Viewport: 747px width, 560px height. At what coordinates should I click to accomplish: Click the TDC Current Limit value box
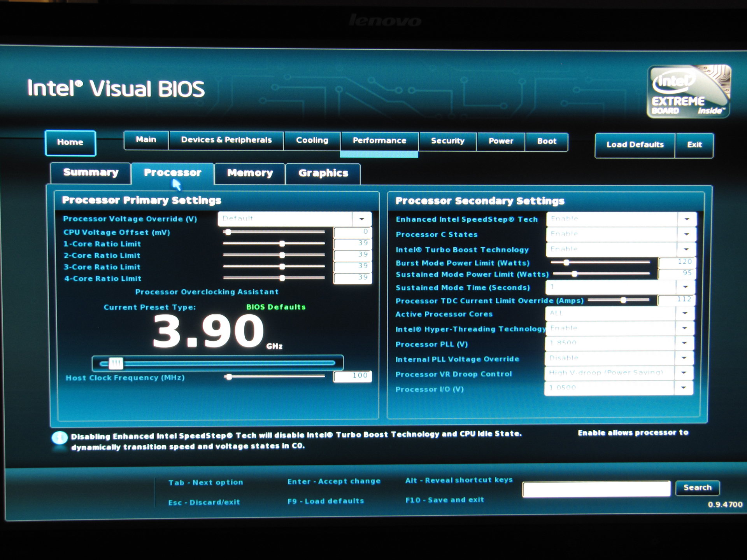676,300
